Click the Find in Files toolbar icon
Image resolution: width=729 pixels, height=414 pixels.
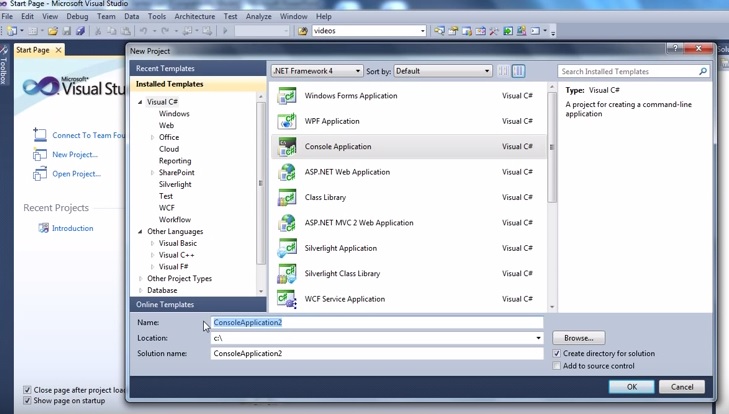tap(303, 31)
